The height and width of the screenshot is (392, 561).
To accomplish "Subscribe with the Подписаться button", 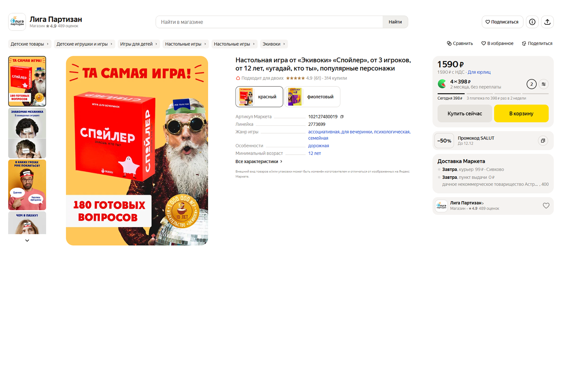I will tap(502, 22).
